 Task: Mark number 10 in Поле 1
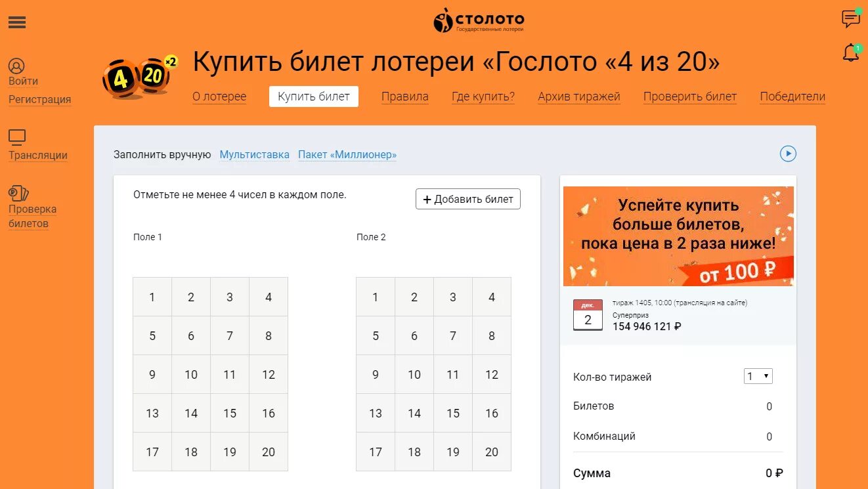pos(191,374)
